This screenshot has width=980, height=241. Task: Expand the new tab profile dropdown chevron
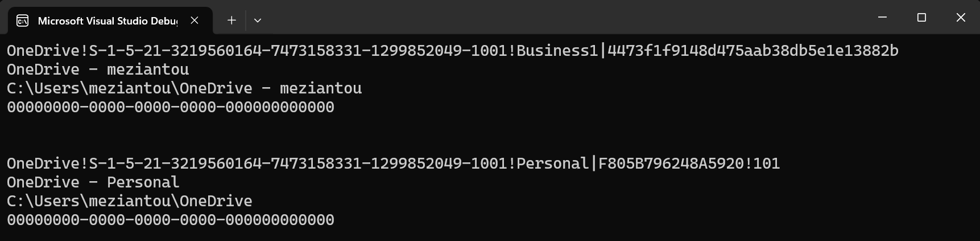tap(258, 21)
